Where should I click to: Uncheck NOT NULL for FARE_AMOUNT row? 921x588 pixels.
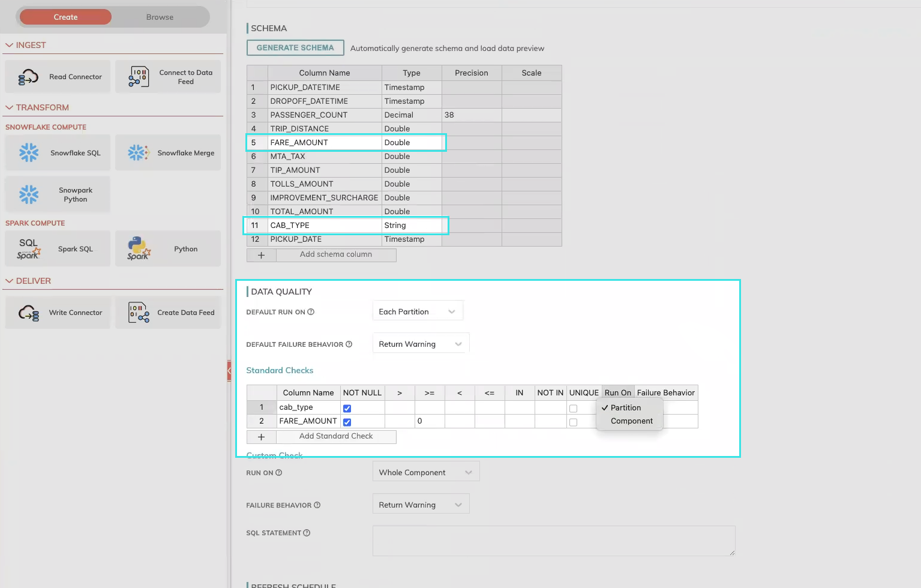point(347,422)
